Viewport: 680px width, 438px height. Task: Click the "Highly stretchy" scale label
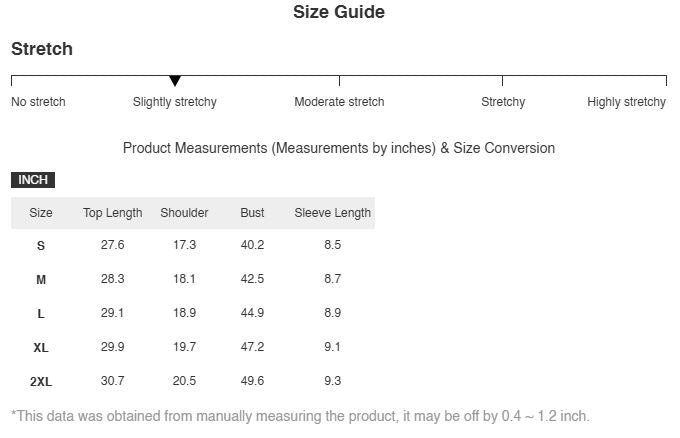tap(626, 102)
